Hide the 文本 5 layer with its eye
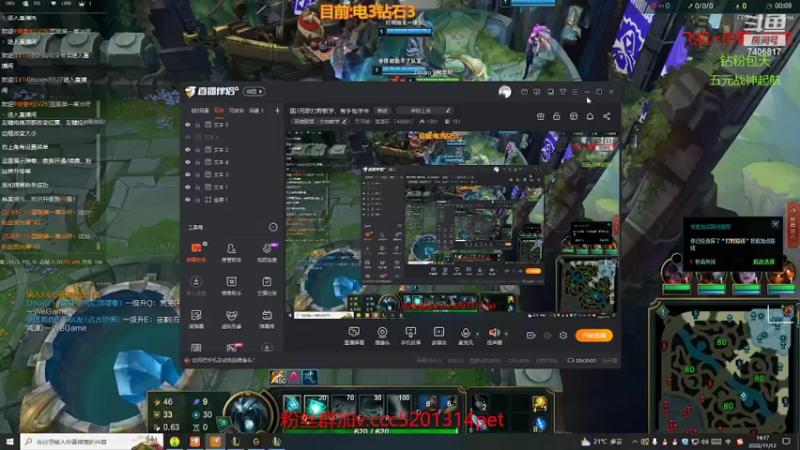This screenshot has height=450, width=800. (x=188, y=124)
